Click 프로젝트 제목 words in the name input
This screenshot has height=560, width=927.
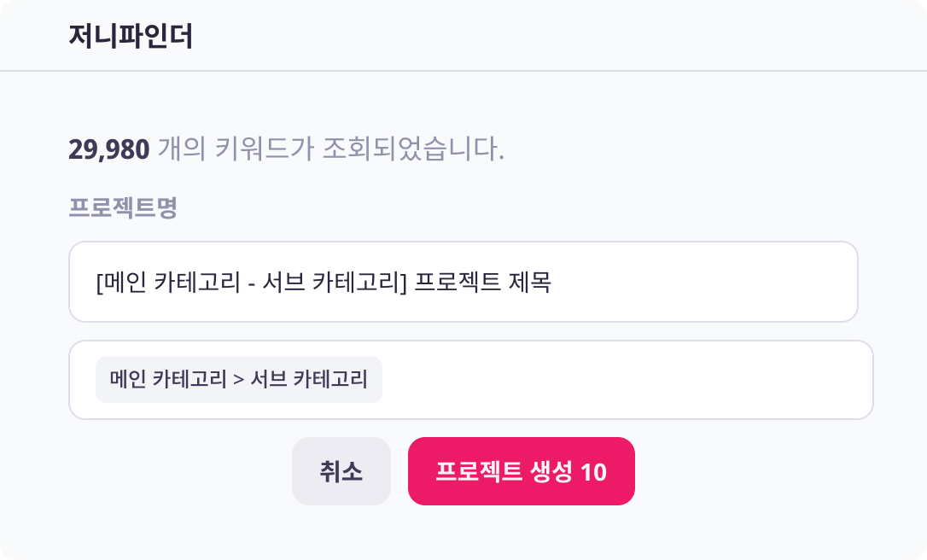click(x=482, y=282)
